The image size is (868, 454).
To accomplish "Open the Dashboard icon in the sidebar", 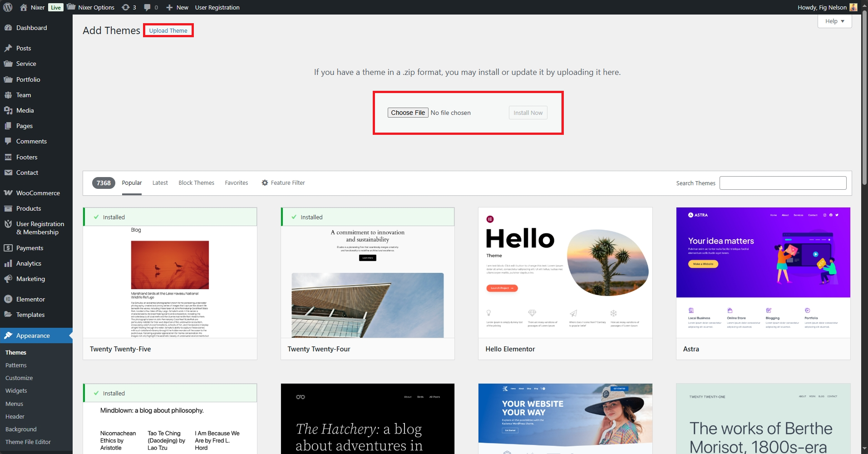I will tap(8, 28).
